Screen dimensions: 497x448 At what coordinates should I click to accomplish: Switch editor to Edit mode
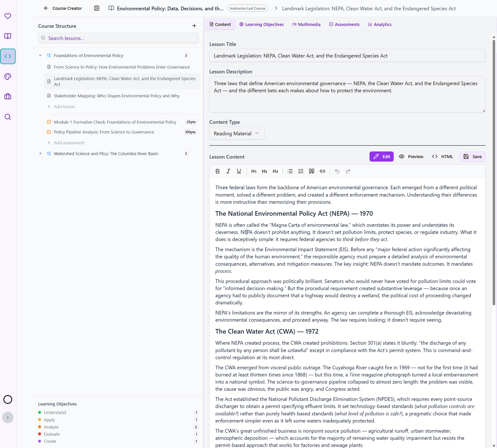(x=381, y=157)
